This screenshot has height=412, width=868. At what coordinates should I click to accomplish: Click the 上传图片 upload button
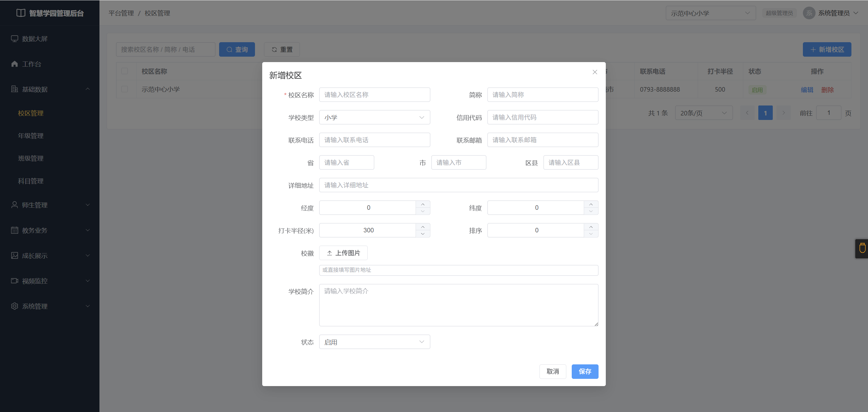(x=343, y=253)
